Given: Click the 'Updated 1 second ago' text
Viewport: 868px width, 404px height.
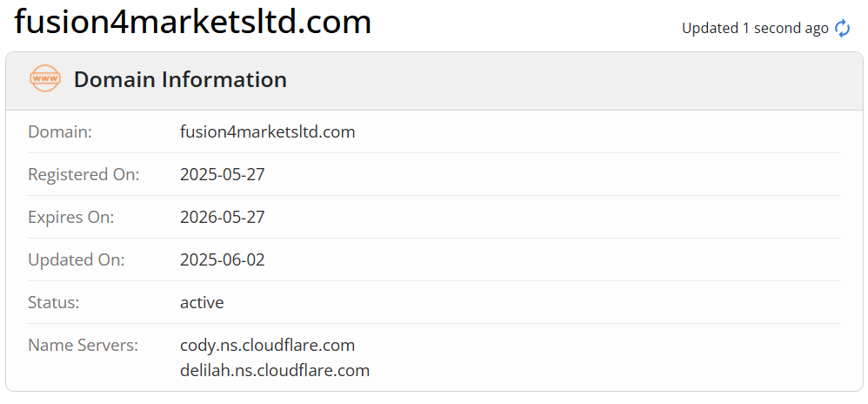Looking at the screenshot, I should click(x=754, y=29).
